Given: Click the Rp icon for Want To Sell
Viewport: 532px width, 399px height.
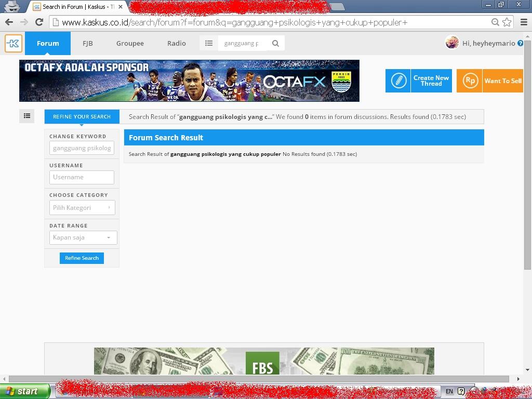Looking at the screenshot, I should (x=470, y=81).
